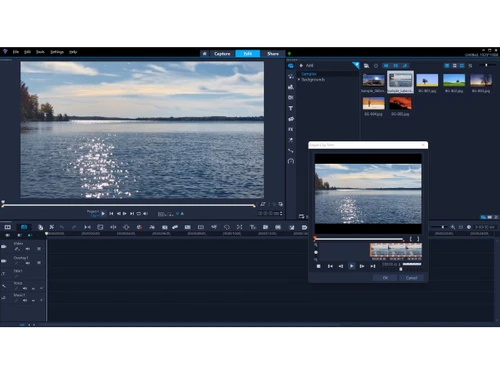
Task: Mute the Video track
Action: coord(28,249)
